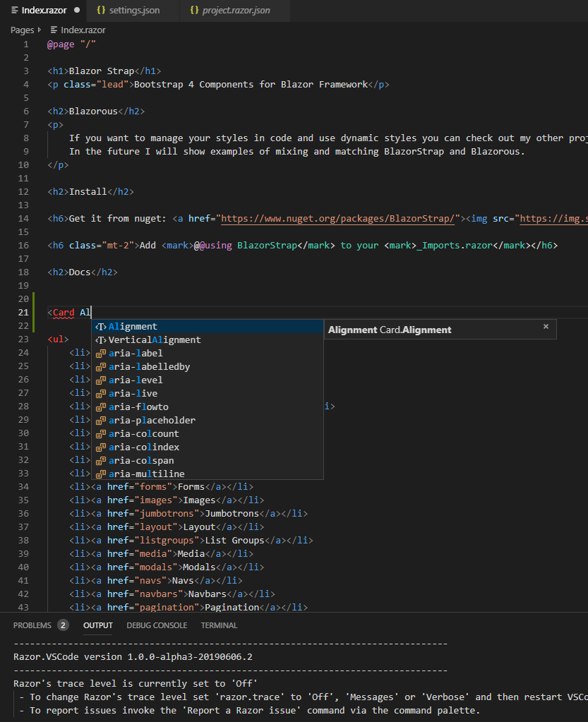Click the braces icon on settings.json tab
The image size is (588, 722).
101,10
